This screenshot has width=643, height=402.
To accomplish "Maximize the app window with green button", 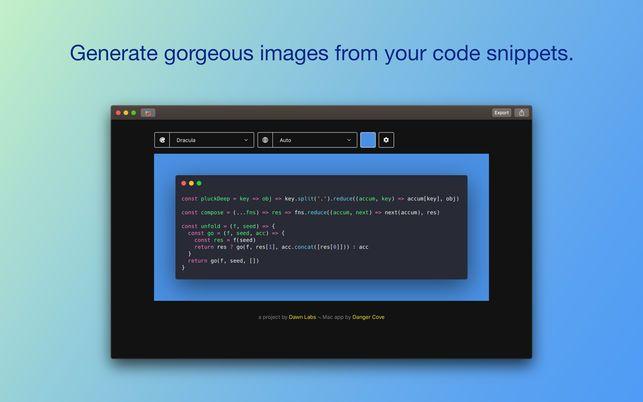I will 134,113.
